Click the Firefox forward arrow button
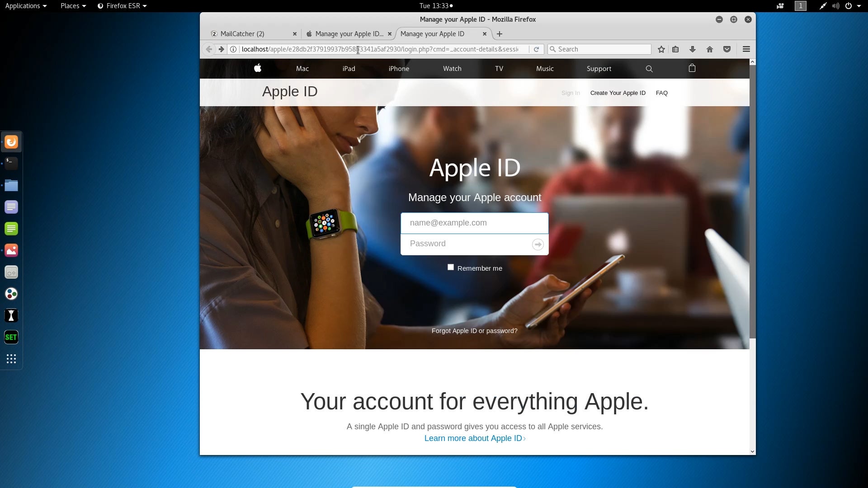The height and width of the screenshot is (488, 868). (221, 49)
